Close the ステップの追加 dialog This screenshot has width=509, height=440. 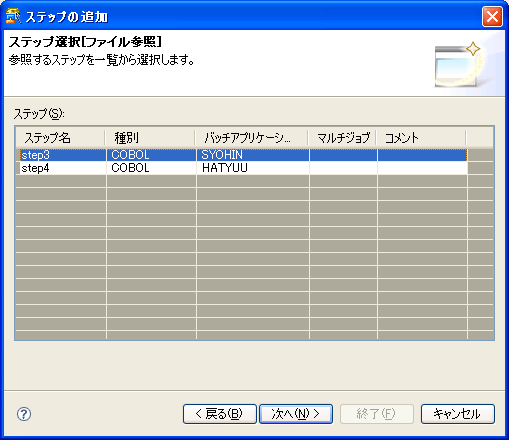[492, 16]
